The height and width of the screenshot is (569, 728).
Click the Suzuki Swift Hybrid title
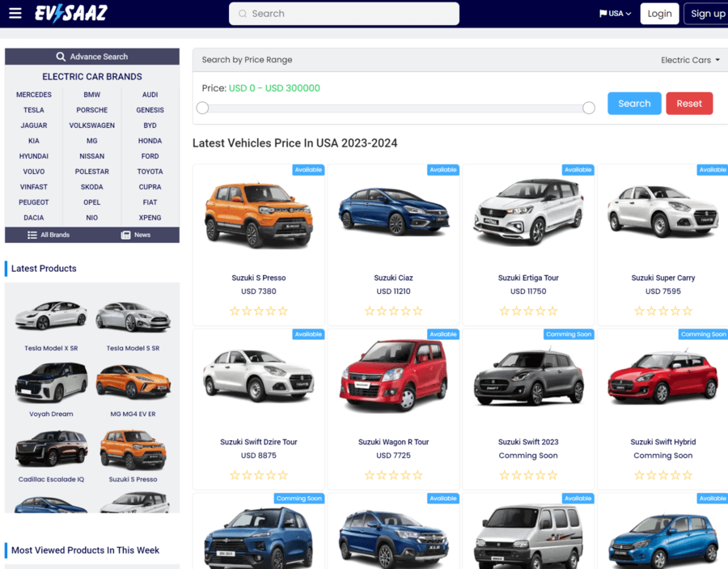tap(663, 442)
